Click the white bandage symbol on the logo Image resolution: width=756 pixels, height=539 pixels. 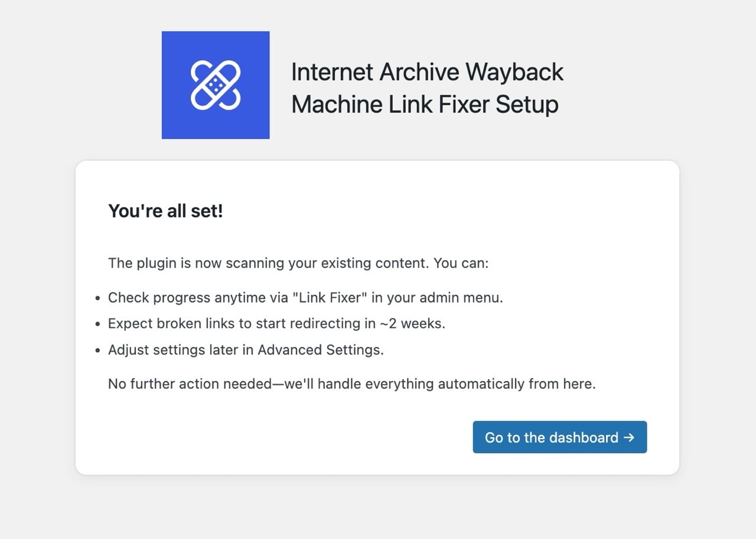[215, 85]
